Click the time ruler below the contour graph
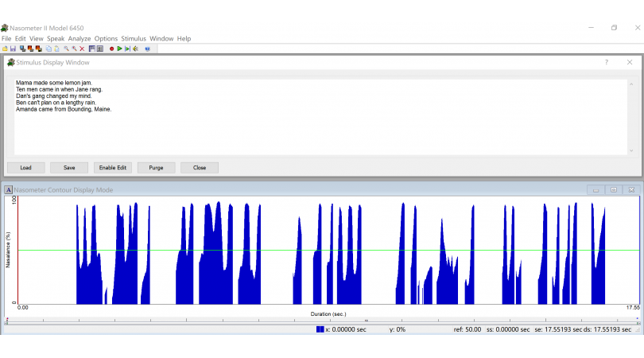 point(318,321)
